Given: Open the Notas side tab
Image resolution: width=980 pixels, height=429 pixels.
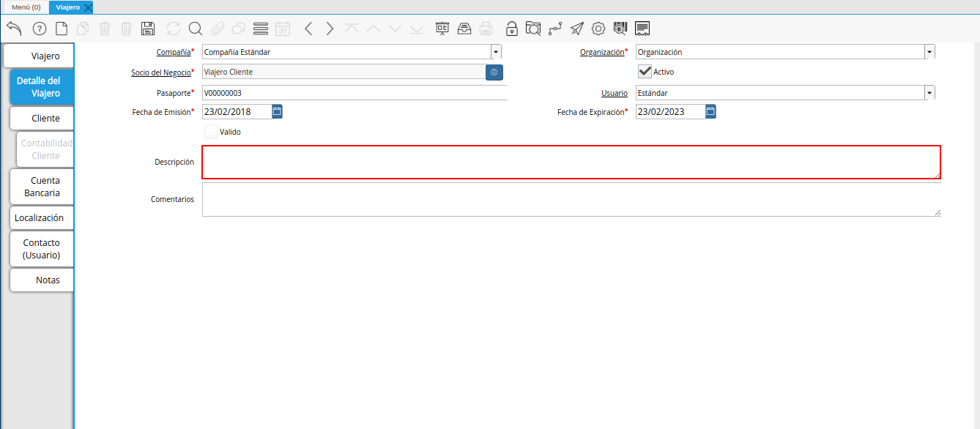Looking at the screenshot, I should pyautogui.click(x=42, y=280).
